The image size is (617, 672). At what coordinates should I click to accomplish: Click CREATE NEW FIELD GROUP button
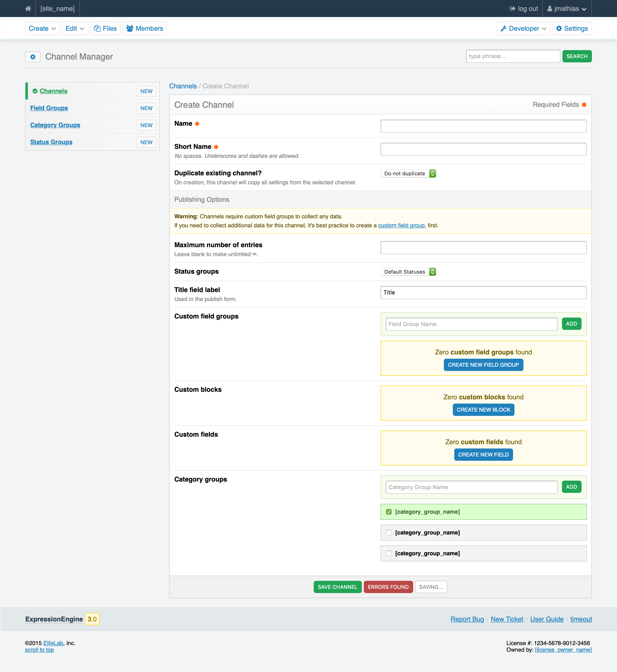[483, 365]
